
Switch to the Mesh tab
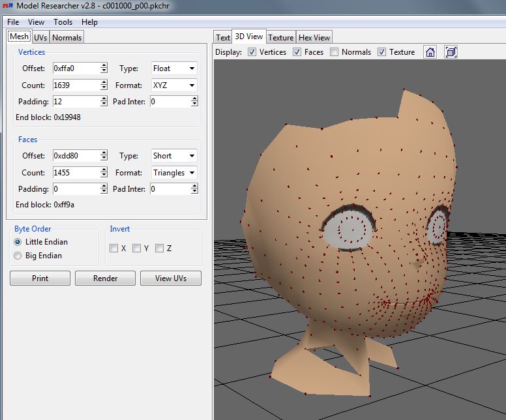19,37
